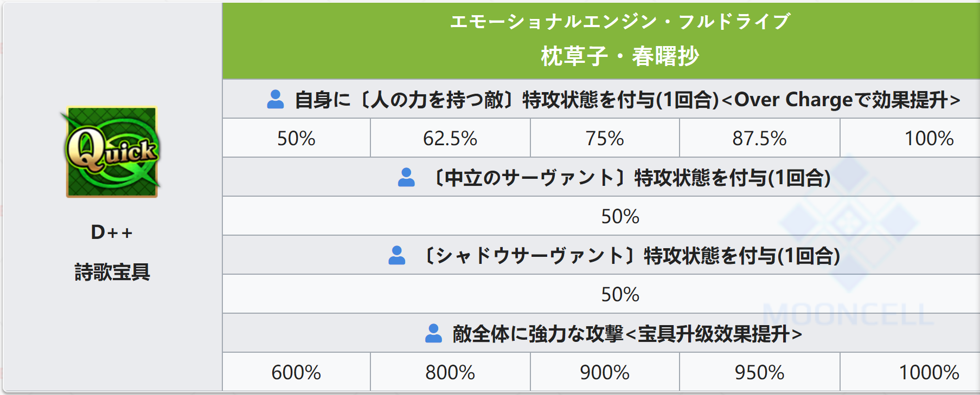Viewport: 980px width, 395px height.
Task: Click the person icon beside 人の力を持つ敵 effect
Action: click(276, 100)
